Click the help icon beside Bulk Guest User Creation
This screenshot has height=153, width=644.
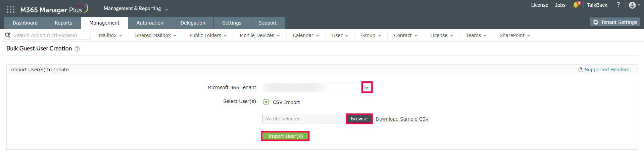click(77, 49)
